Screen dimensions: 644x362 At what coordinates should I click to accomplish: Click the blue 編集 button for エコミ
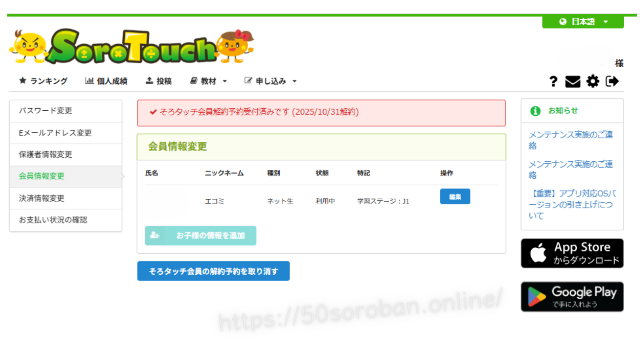(455, 197)
